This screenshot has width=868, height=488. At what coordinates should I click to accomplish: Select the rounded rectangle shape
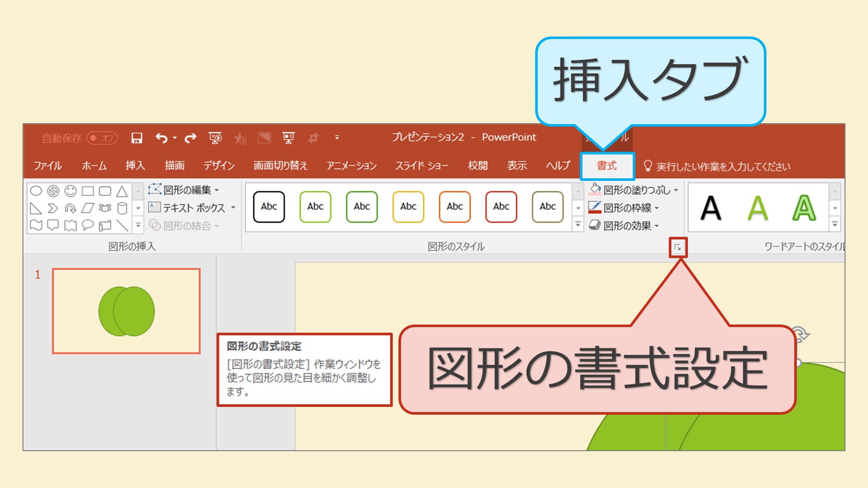pyautogui.click(x=105, y=191)
